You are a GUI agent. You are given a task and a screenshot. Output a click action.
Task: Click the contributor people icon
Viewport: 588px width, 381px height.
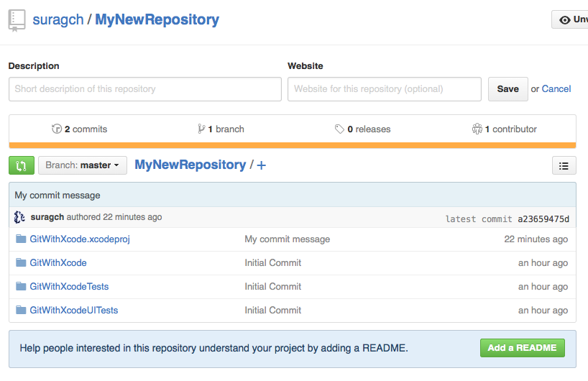(477, 129)
